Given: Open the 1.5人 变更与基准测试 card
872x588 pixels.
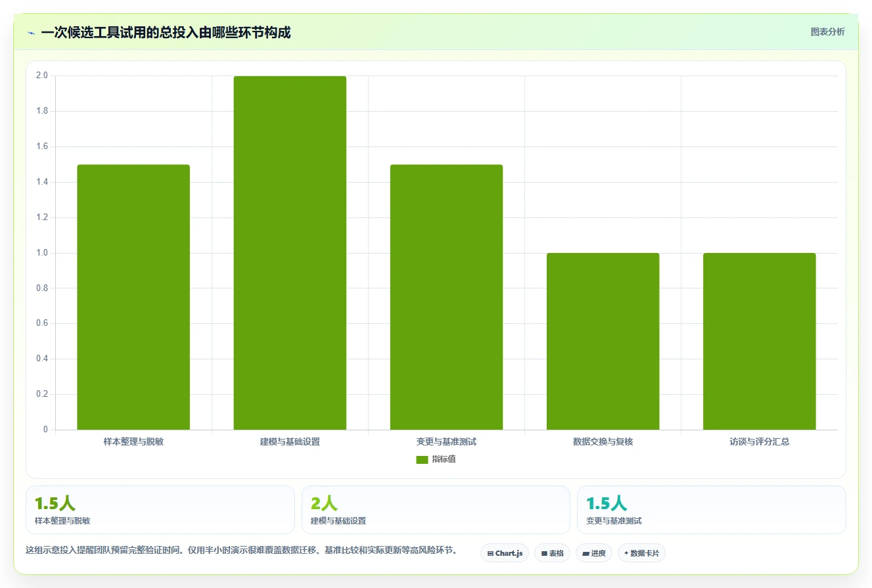Looking at the screenshot, I should [712, 510].
